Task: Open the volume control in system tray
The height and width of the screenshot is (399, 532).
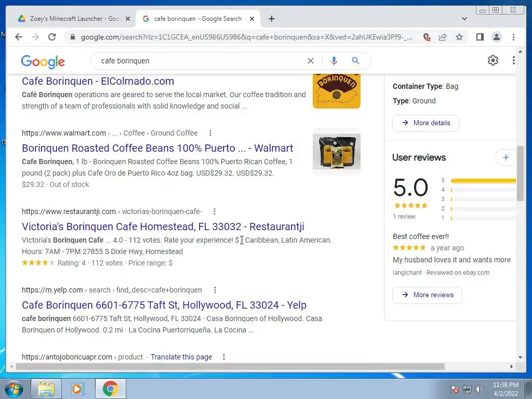Action: coord(479,389)
